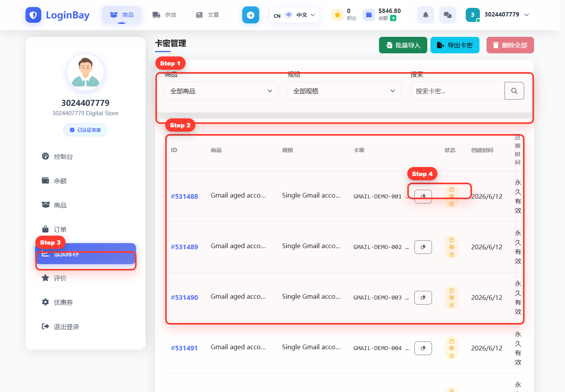Image resolution: width=565 pixels, height=392 pixels.
Task: Open the 全部规格 spec filter dropdown
Action: 344,91
